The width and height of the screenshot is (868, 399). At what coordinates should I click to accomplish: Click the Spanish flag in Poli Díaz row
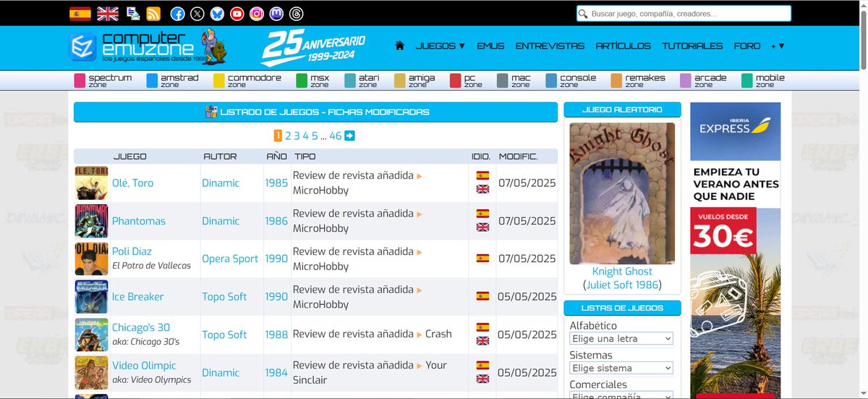click(482, 259)
